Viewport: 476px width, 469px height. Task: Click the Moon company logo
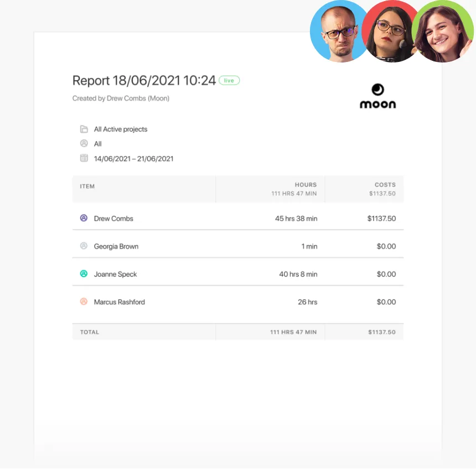(377, 96)
